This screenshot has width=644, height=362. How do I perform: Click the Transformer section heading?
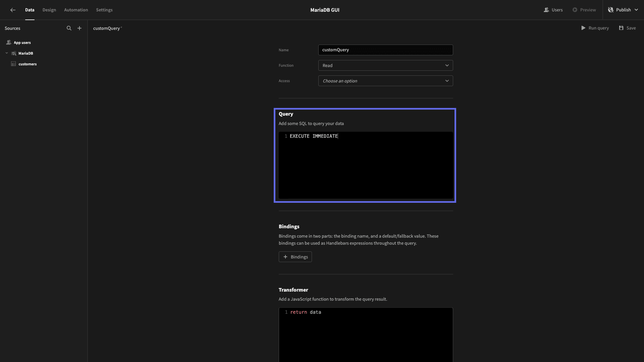coord(293,290)
